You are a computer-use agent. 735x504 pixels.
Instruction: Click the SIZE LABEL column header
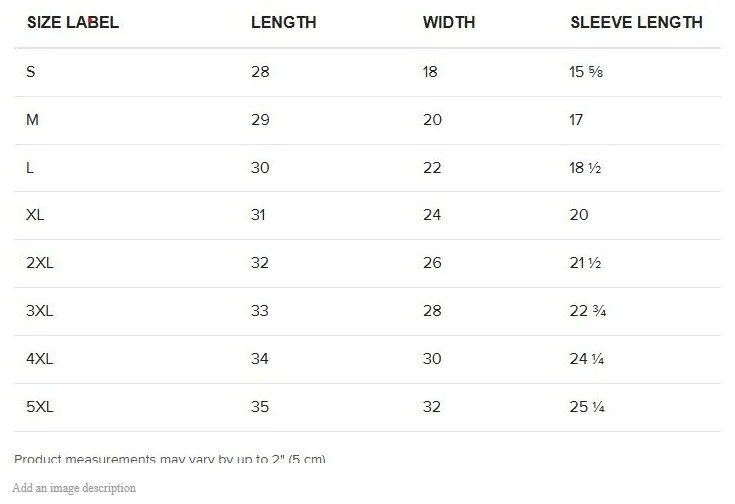pyautogui.click(x=73, y=22)
